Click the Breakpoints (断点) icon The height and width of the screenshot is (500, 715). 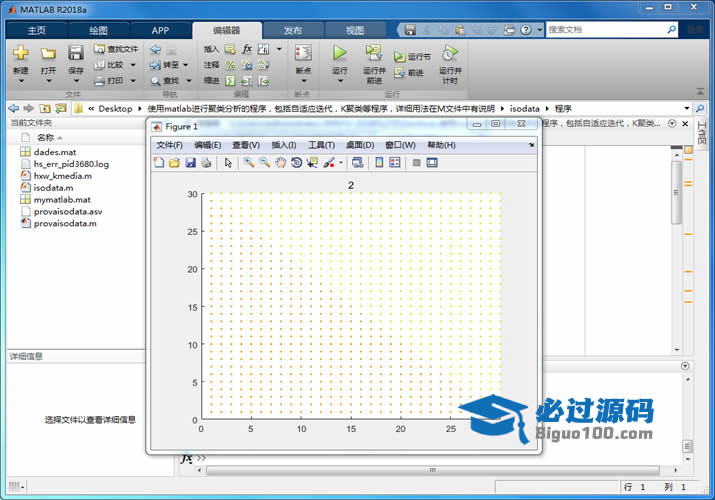pos(303,54)
